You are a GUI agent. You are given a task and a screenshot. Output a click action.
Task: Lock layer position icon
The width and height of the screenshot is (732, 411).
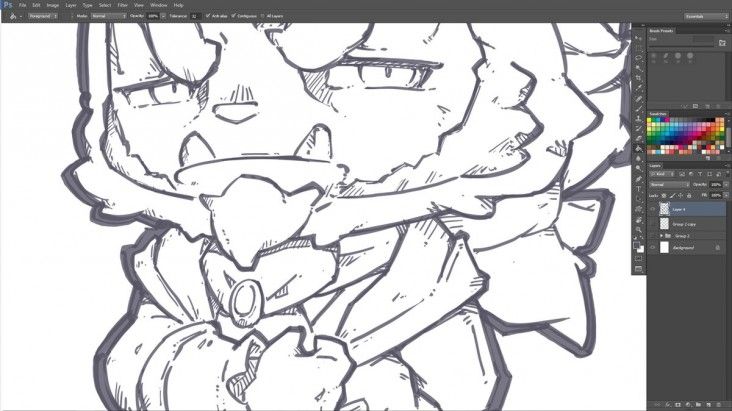(x=680, y=195)
